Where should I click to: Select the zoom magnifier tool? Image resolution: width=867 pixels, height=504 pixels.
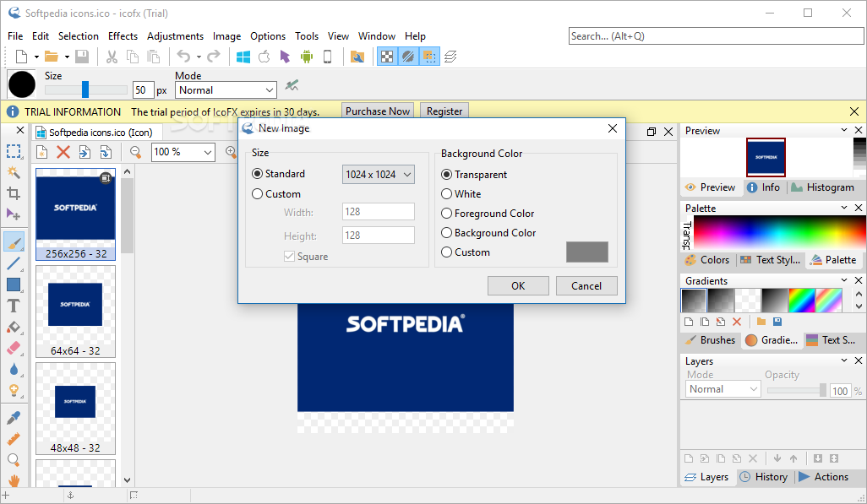point(14,460)
